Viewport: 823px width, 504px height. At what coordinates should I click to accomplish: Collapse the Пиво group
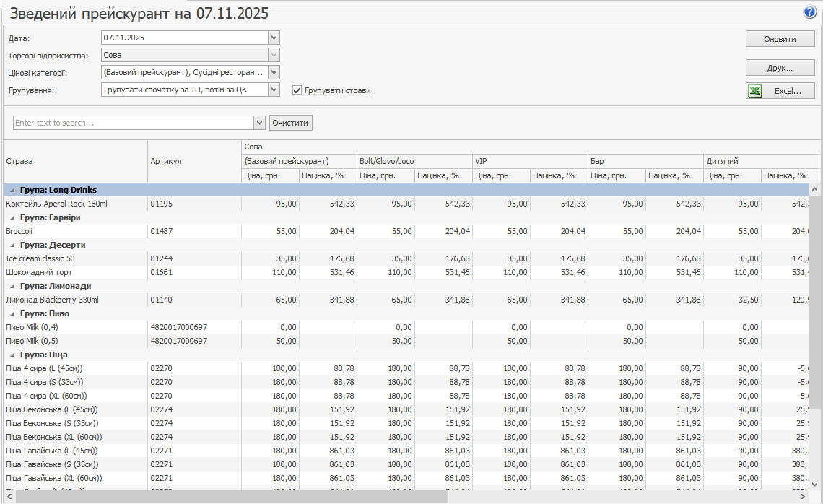(13, 313)
